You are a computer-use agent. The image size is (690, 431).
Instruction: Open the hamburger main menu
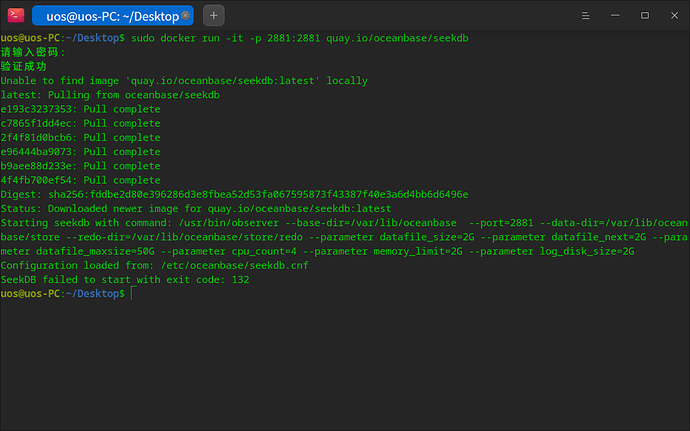(x=581, y=15)
